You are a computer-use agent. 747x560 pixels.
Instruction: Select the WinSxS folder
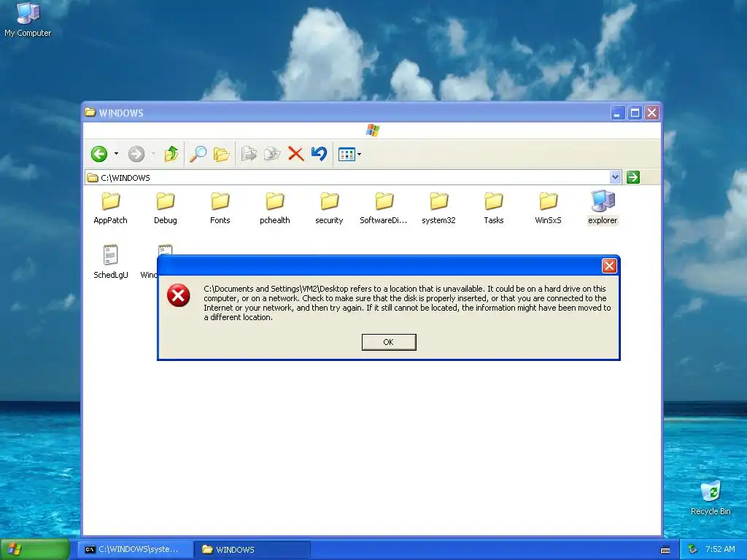click(549, 208)
